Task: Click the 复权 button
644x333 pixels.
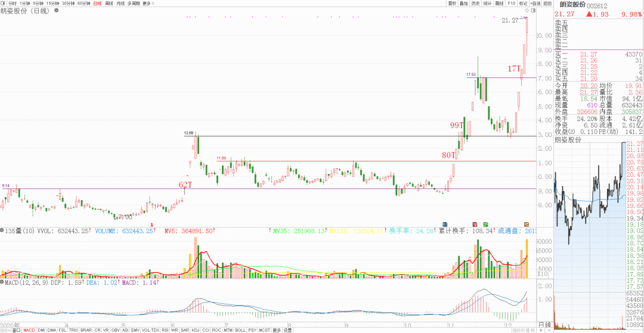Action: [x=452, y=4]
